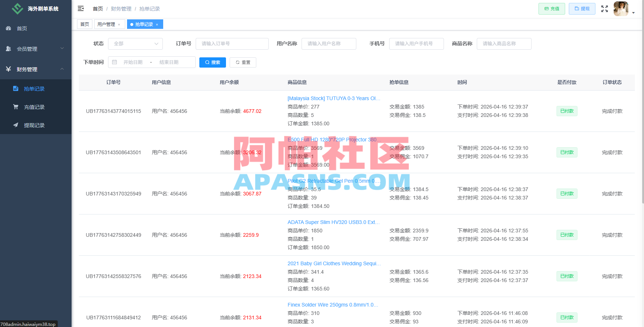Focus the 订单号 input field
The width and height of the screenshot is (644, 327).
232,44
